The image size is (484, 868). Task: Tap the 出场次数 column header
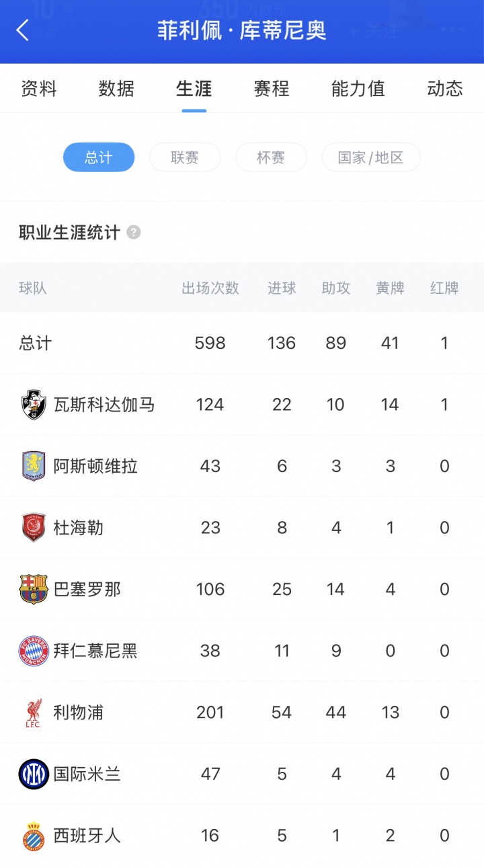pos(210,288)
